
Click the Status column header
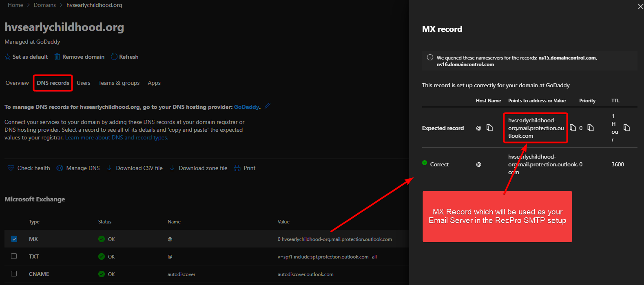[x=105, y=222]
